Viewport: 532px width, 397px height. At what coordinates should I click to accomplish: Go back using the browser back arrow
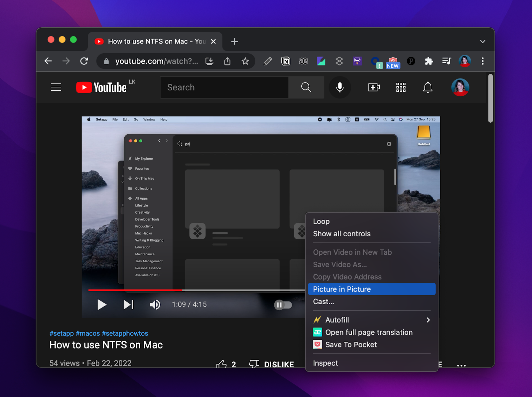tap(48, 61)
